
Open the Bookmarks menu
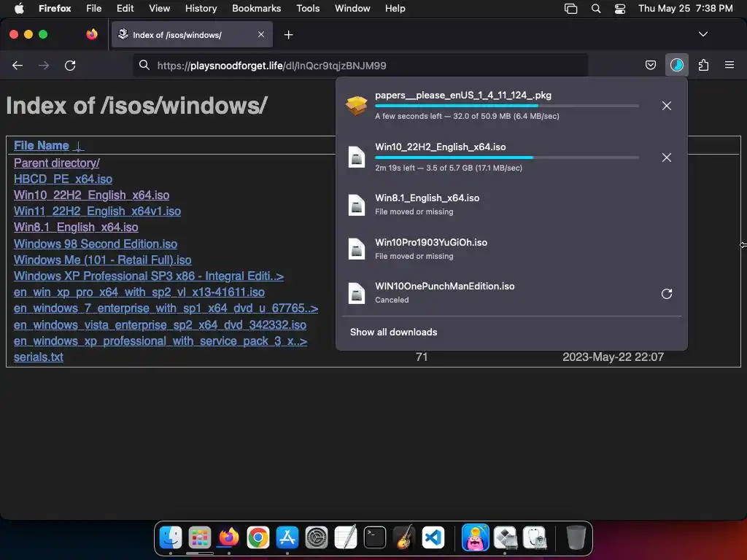pos(256,8)
